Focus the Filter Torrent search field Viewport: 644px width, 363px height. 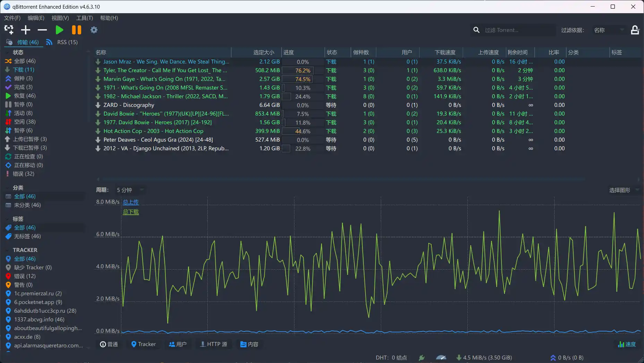tap(518, 30)
